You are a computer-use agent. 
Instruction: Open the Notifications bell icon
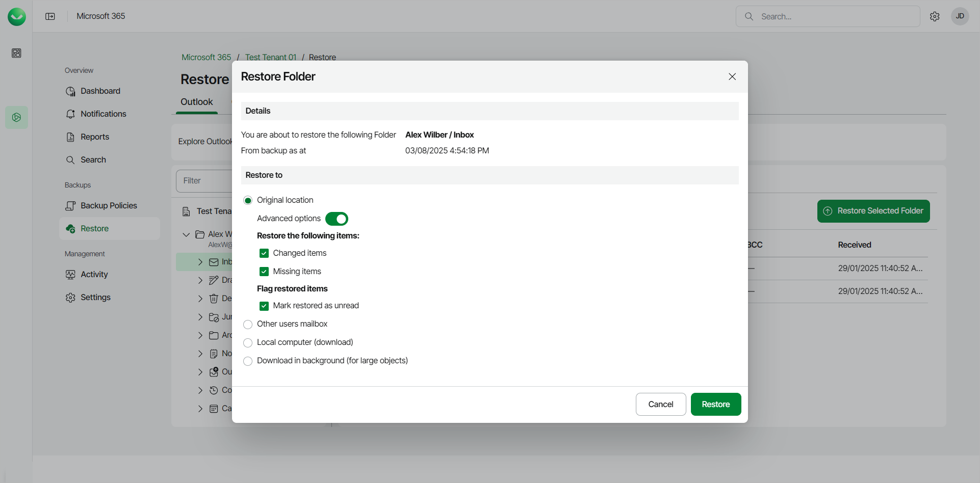coord(70,114)
